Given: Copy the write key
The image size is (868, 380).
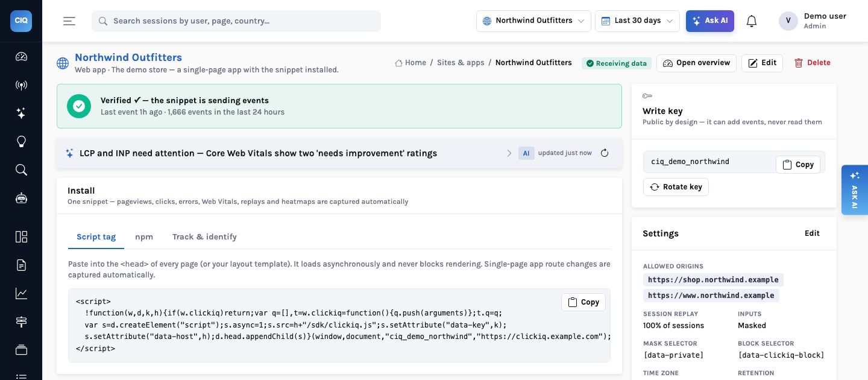Looking at the screenshot, I should [x=798, y=165].
